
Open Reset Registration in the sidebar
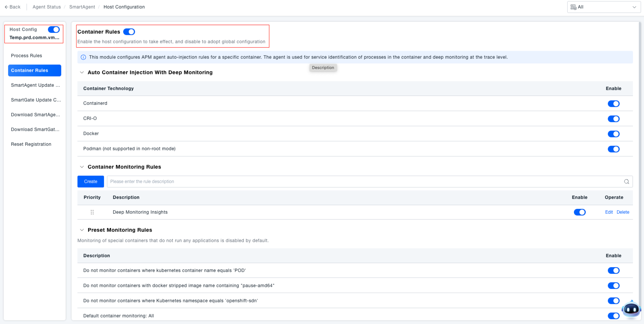click(x=31, y=144)
